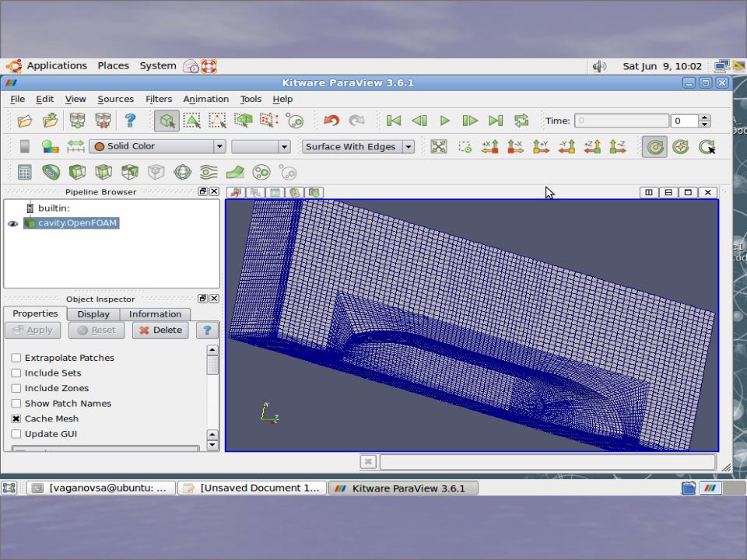The width and height of the screenshot is (747, 560).
Task: Set the view direction to +Y
Action: (x=541, y=147)
